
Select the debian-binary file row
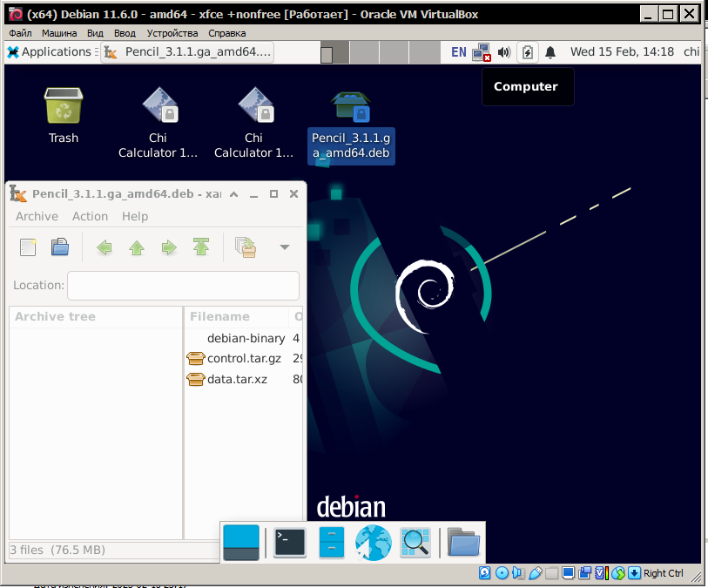pyautogui.click(x=243, y=338)
